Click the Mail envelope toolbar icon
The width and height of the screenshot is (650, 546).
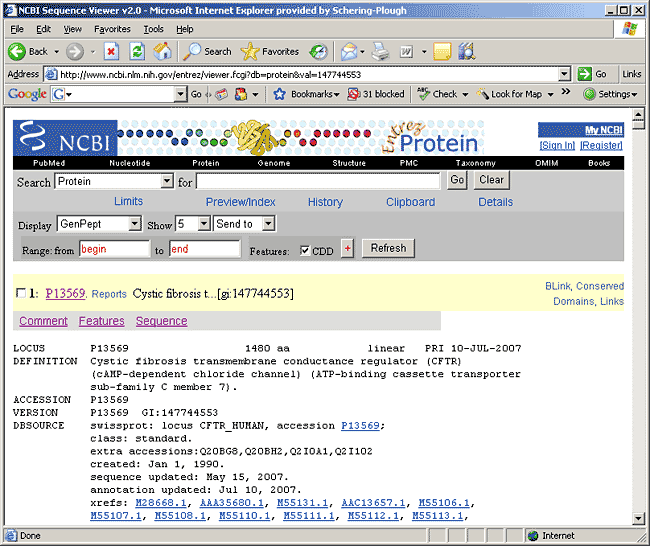click(349, 52)
